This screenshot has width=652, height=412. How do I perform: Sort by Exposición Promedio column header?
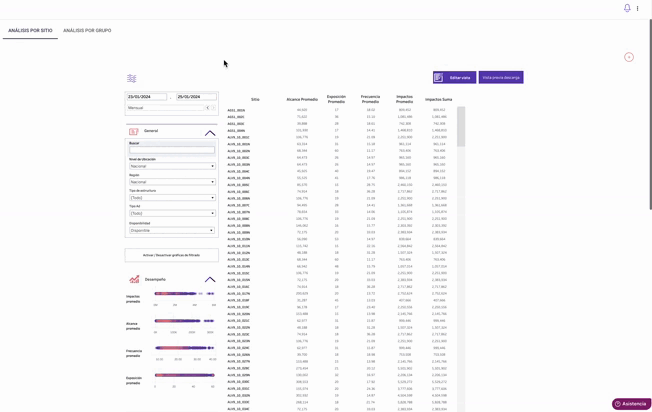pyautogui.click(x=336, y=99)
